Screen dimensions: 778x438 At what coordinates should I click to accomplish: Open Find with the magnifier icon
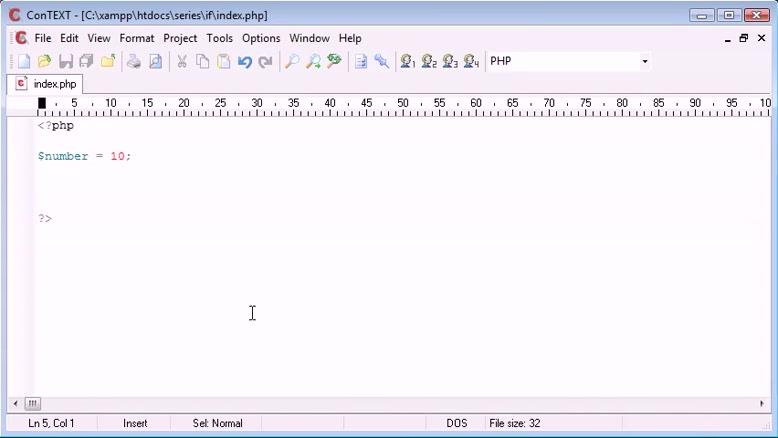(x=292, y=62)
